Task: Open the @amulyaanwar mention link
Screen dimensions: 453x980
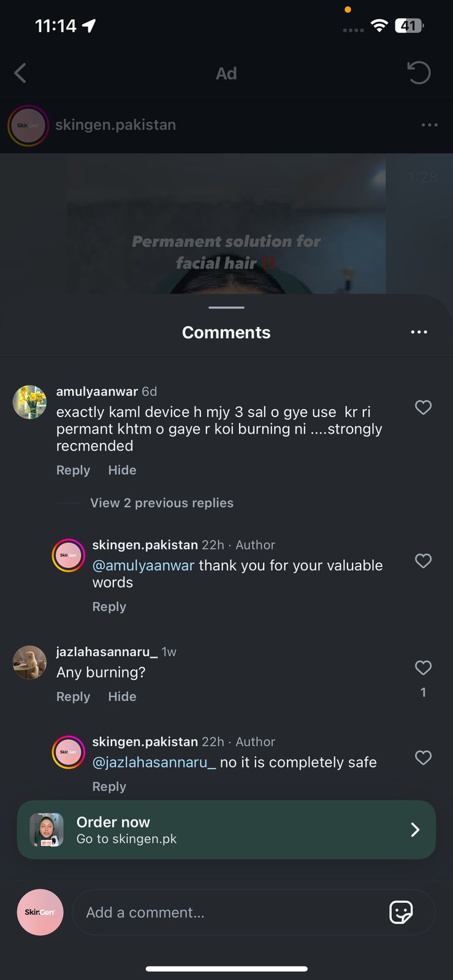Action: coord(143,565)
